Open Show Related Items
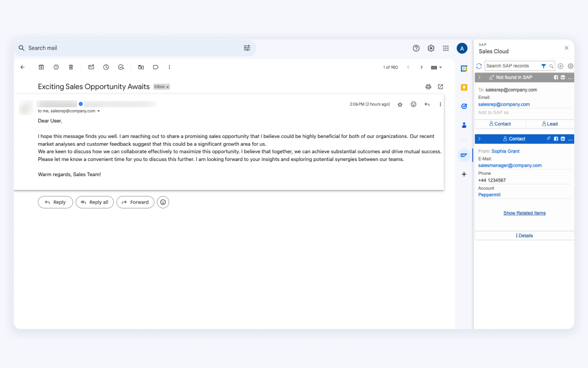 point(524,213)
